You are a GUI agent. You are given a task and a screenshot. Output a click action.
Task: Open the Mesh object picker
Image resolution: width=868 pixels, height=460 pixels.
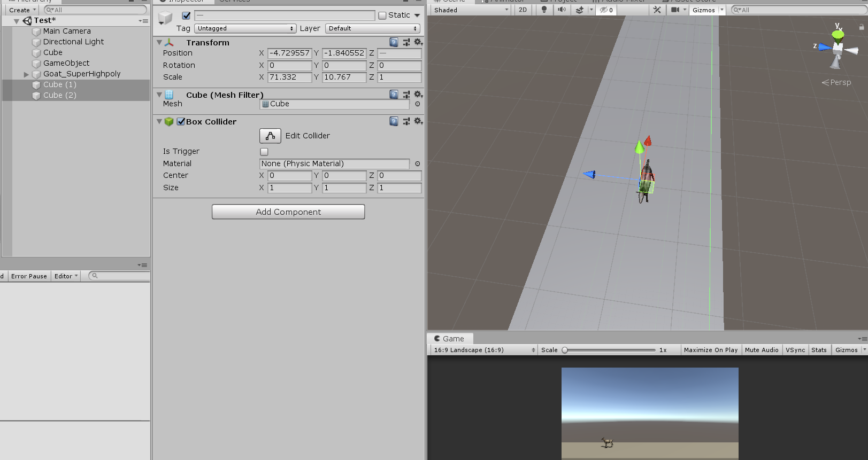pos(418,104)
